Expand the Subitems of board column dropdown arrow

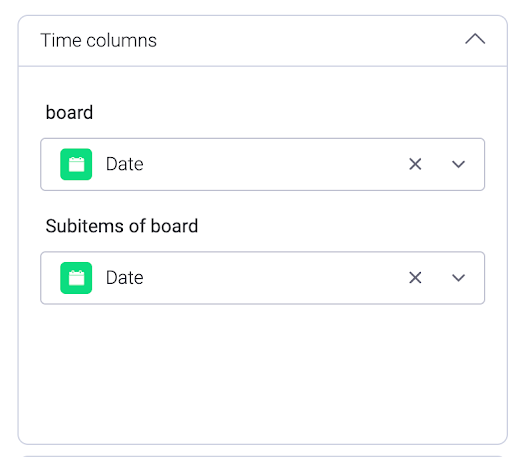click(458, 278)
